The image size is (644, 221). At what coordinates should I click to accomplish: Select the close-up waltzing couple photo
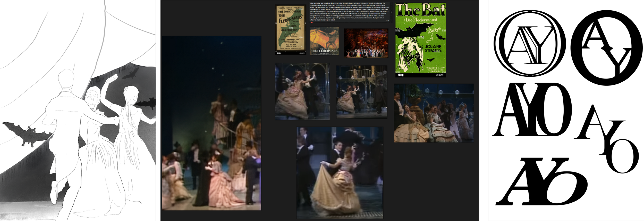(x=302, y=91)
